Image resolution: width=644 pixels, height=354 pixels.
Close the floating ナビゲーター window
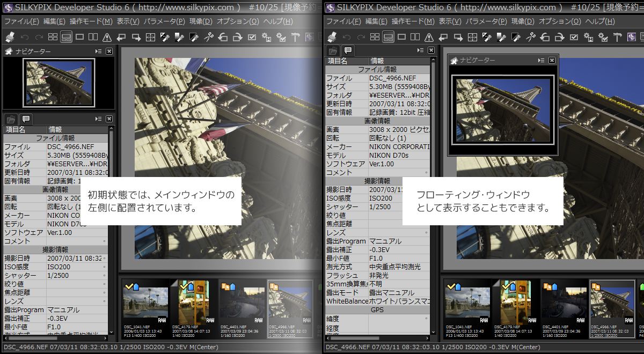552,61
